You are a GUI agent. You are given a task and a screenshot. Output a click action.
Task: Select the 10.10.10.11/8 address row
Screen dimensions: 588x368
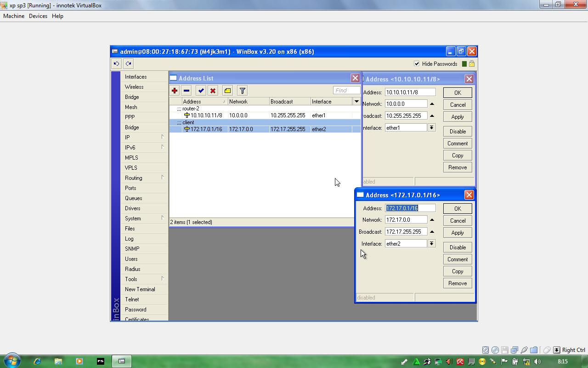(x=265, y=115)
